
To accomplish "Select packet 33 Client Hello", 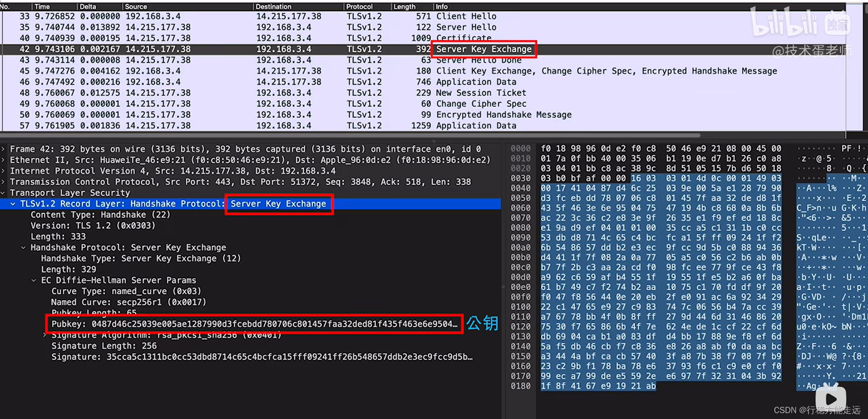I will 423,16.
